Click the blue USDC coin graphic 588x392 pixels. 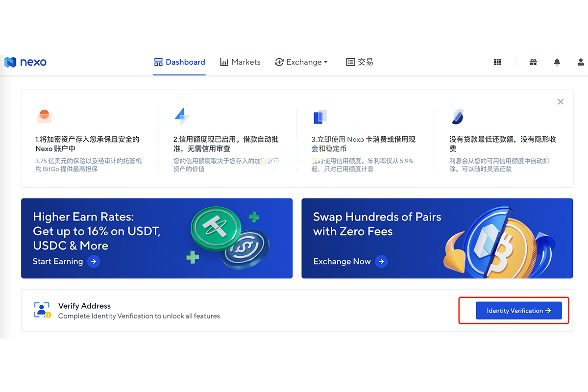pyautogui.click(x=245, y=250)
